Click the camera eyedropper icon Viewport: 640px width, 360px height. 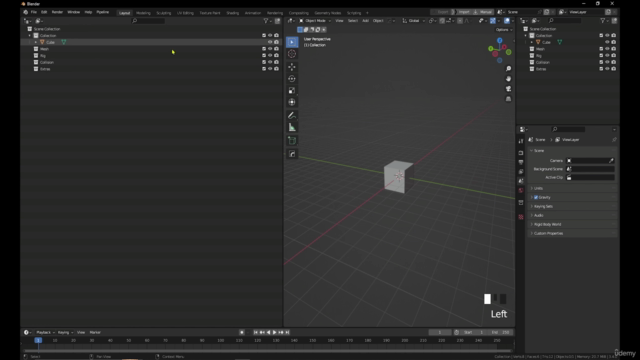[611, 161]
